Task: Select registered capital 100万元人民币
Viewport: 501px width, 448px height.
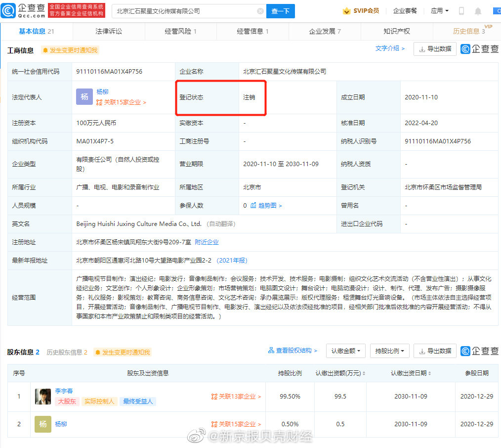Action: tap(96, 123)
